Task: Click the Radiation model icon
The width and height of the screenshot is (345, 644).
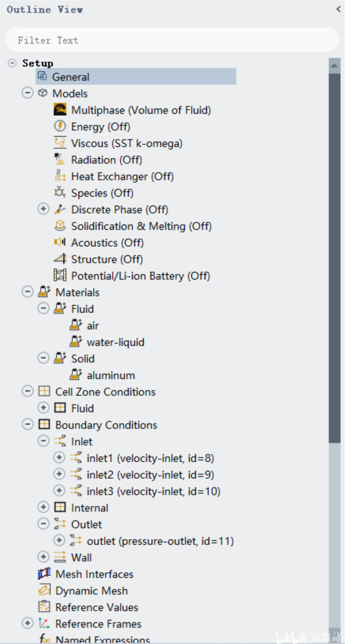Action: coord(60,159)
